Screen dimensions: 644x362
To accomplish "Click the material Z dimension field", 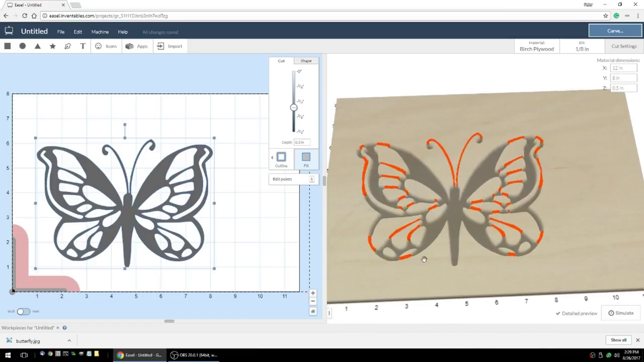I will pyautogui.click(x=623, y=88).
